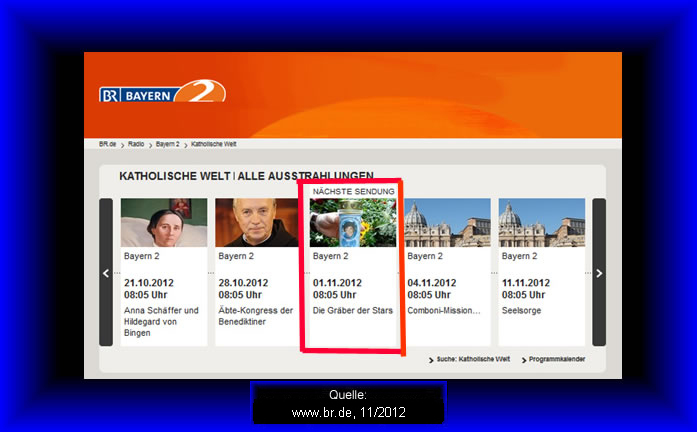Select the Bayern 2 breadcrumb link
This screenshot has width=697, height=432.
[x=168, y=144]
